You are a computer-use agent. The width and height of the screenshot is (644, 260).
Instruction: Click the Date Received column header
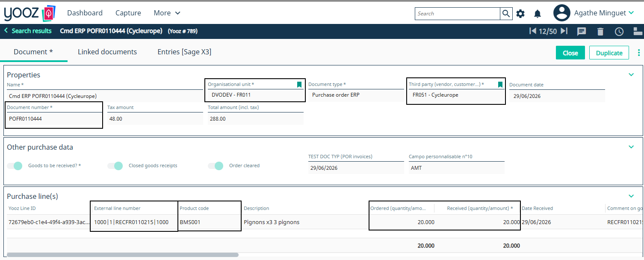click(537, 208)
